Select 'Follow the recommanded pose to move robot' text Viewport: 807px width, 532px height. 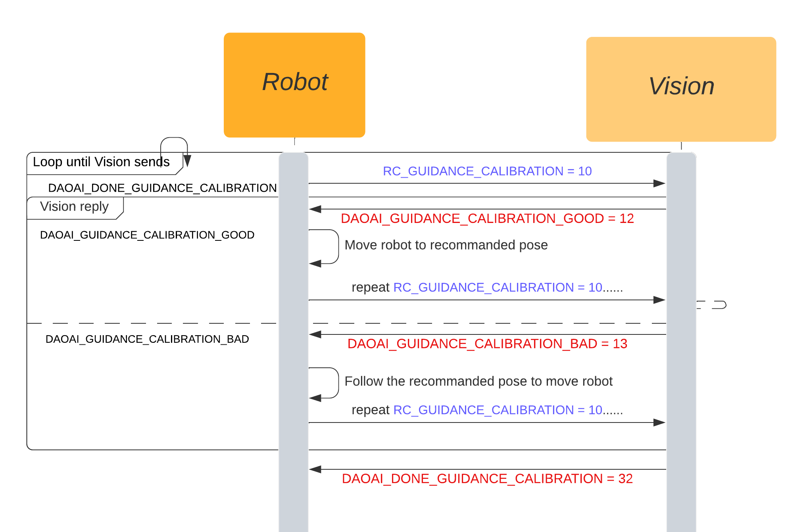[478, 381]
